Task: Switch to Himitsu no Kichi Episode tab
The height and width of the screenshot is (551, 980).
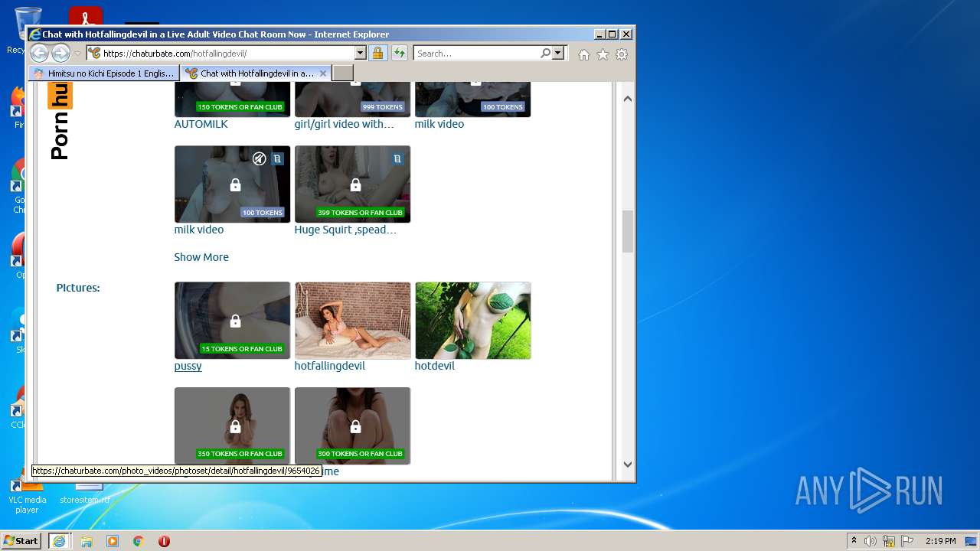Action: pyautogui.click(x=104, y=73)
